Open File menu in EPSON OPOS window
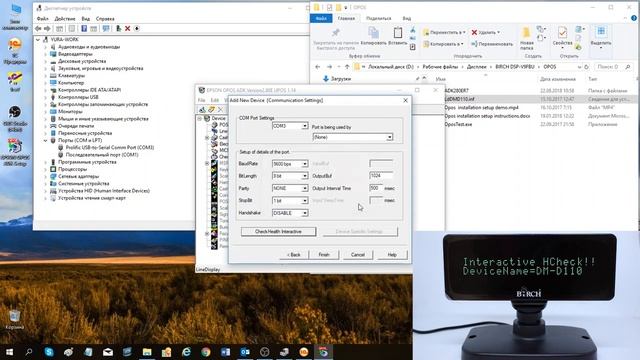This screenshot has height=360, width=640. pos(202,100)
